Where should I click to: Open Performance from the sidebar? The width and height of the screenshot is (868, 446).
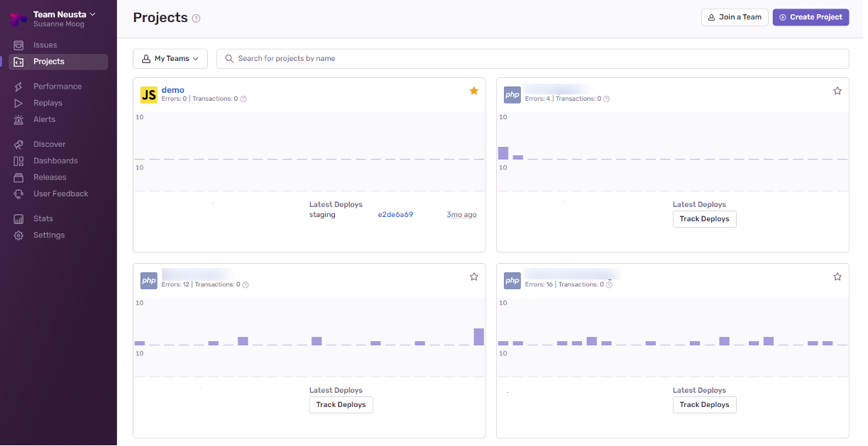pyautogui.click(x=58, y=87)
